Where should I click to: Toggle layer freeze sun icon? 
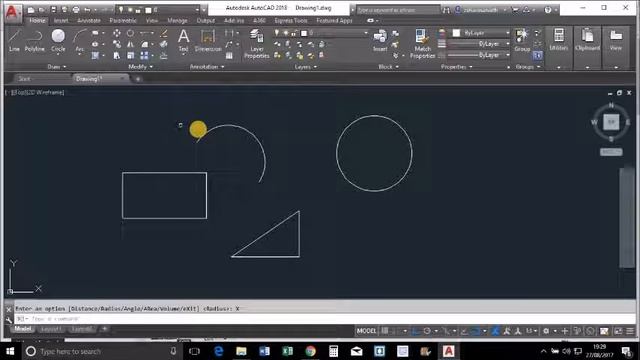(x=286, y=33)
